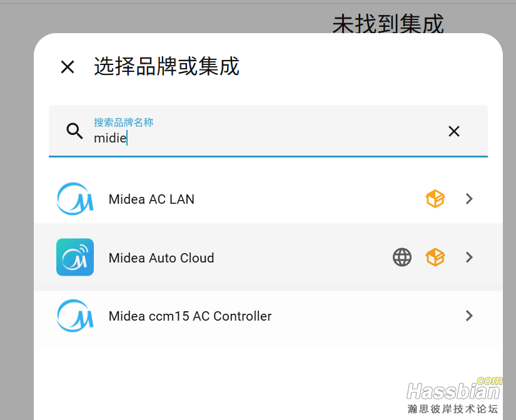The image size is (516, 420).
Task: Click the Midea ccm15 AC Controller logo
Action: click(75, 316)
